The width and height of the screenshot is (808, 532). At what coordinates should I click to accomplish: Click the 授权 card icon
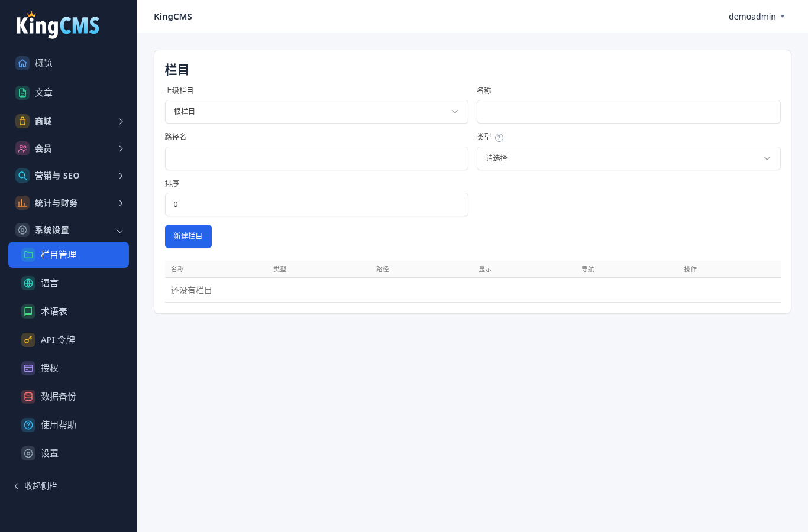pyautogui.click(x=28, y=368)
